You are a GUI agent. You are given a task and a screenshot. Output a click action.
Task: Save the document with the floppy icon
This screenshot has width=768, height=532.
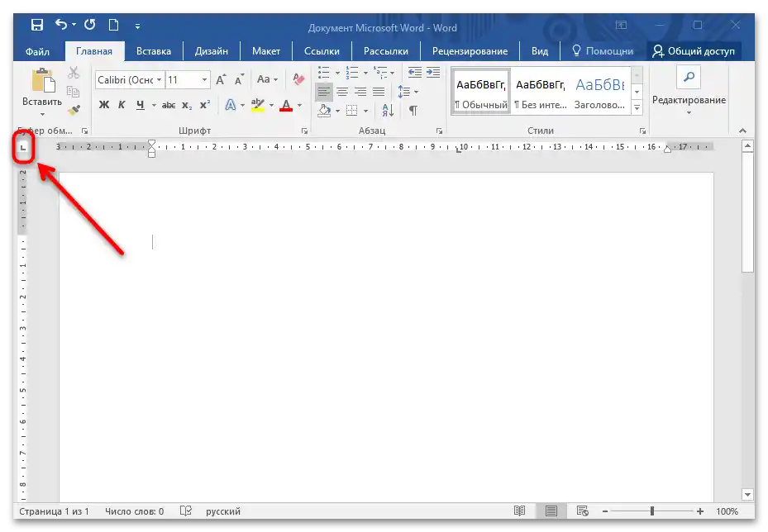point(37,25)
